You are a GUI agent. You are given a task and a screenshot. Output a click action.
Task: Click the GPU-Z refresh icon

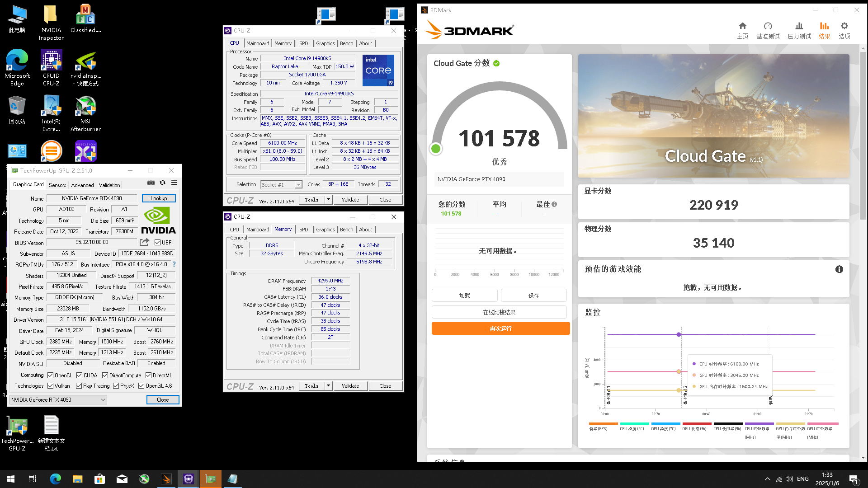pyautogui.click(x=162, y=183)
